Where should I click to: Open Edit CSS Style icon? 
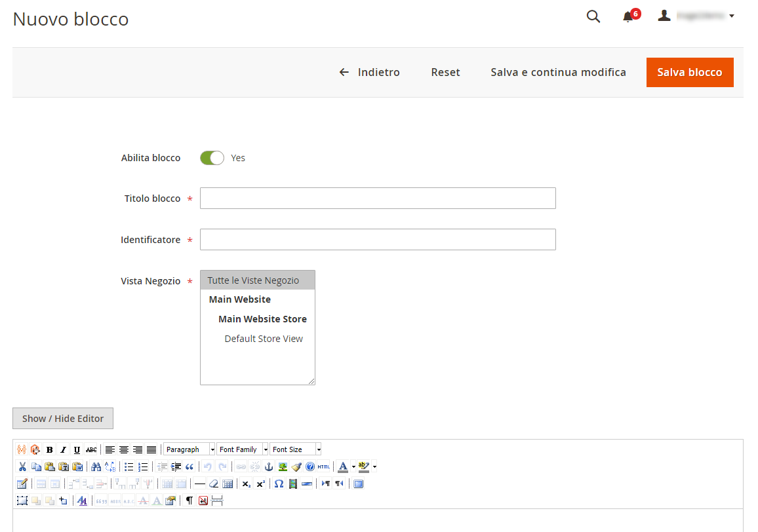82,501
